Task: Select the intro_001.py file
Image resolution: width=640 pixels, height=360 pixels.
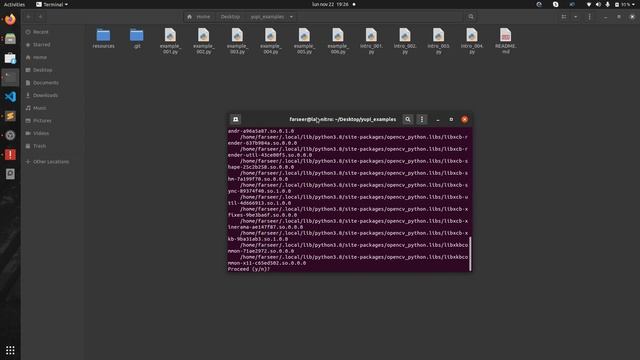Action: [x=371, y=41]
